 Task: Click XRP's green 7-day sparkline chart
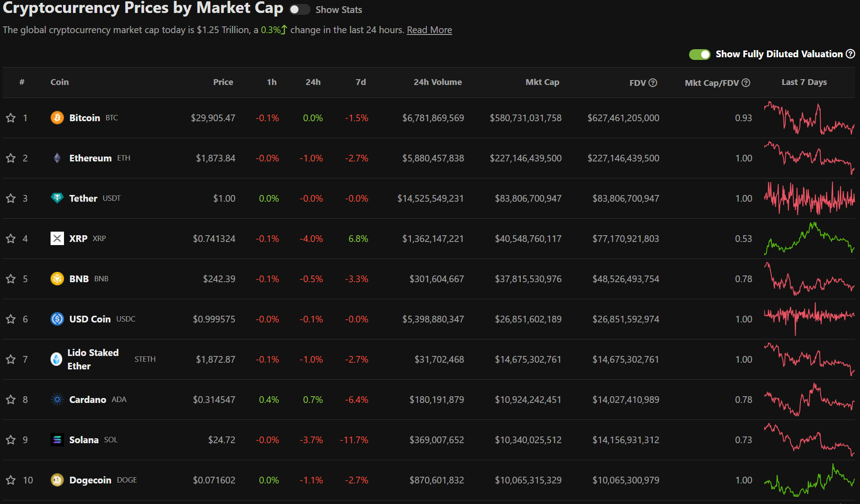click(809, 239)
